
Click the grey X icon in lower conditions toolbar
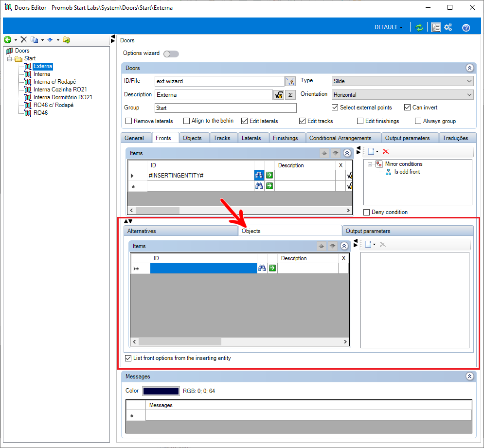coord(383,245)
